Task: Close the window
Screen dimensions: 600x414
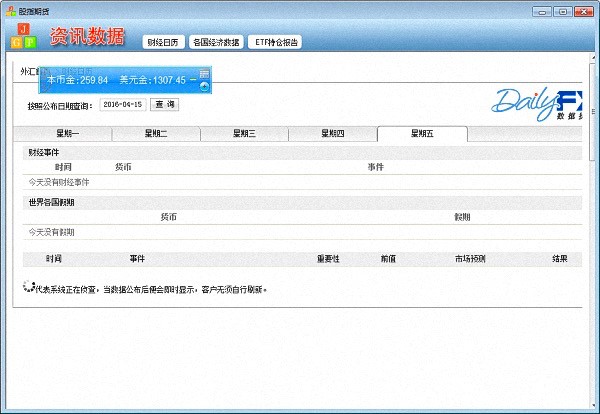Action: pyautogui.click(x=584, y=12)
